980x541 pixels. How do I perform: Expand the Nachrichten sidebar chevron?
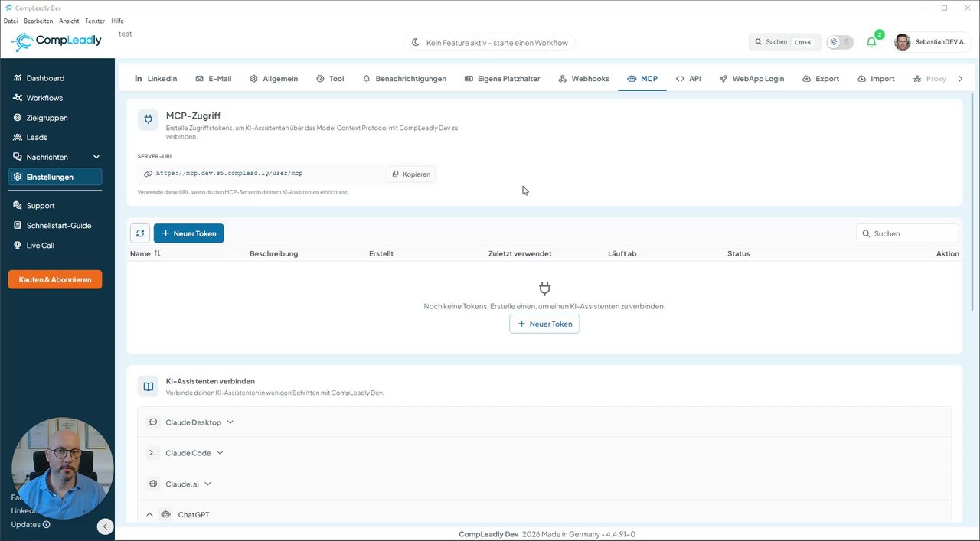[x=96, y=157]
